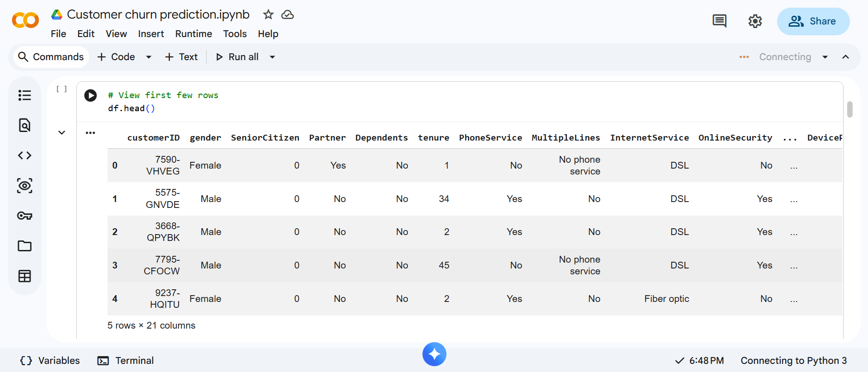The width and height of the screenshot is (868, 372).
Task: Open the code snippets panel
Action: 24,155
